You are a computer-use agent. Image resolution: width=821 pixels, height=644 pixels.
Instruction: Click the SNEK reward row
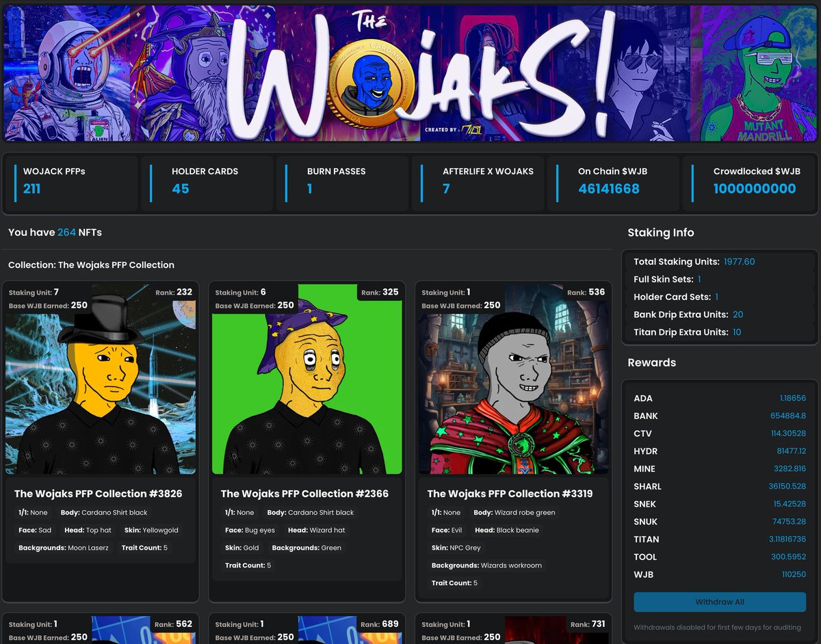720,504
